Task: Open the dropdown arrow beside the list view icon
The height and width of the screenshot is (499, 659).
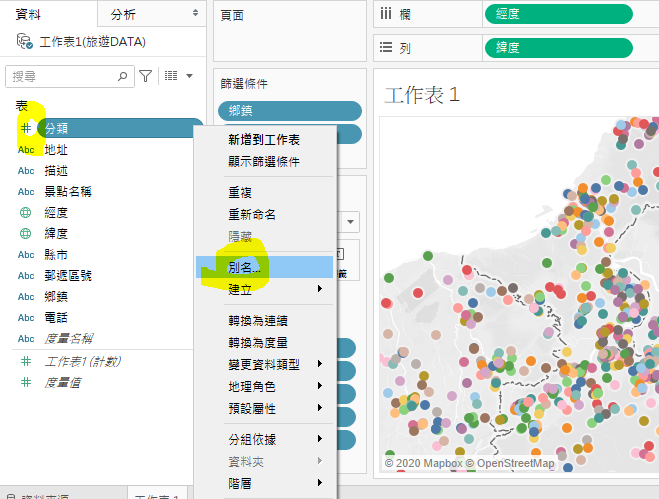Action: 190,76
